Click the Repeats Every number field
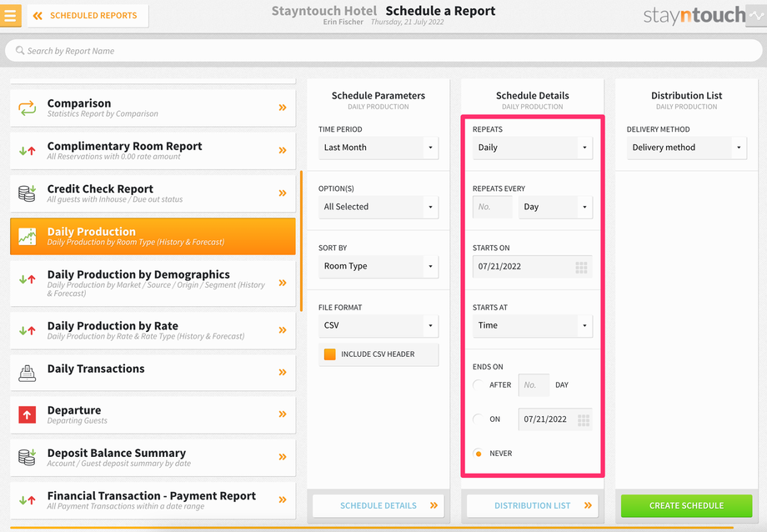 click(x=492, y=207)
